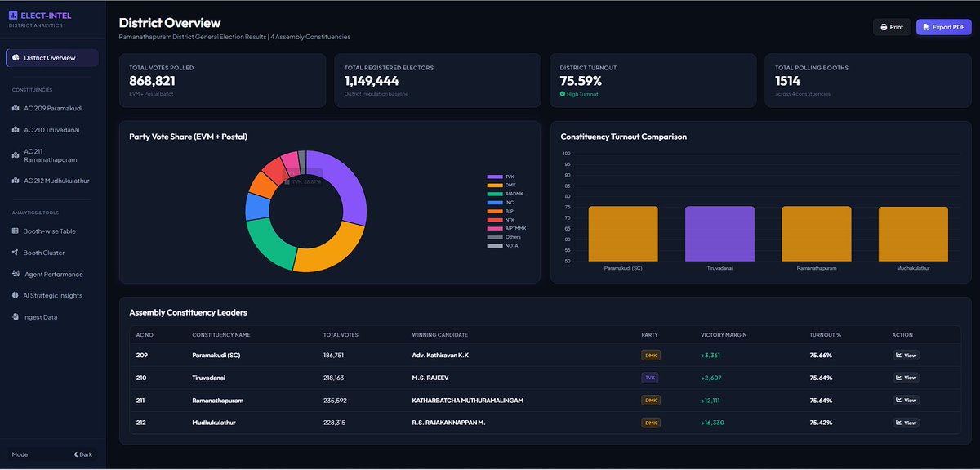Select Ingest Data in sidebar
980x470 pixels.
tap(52, 316)
